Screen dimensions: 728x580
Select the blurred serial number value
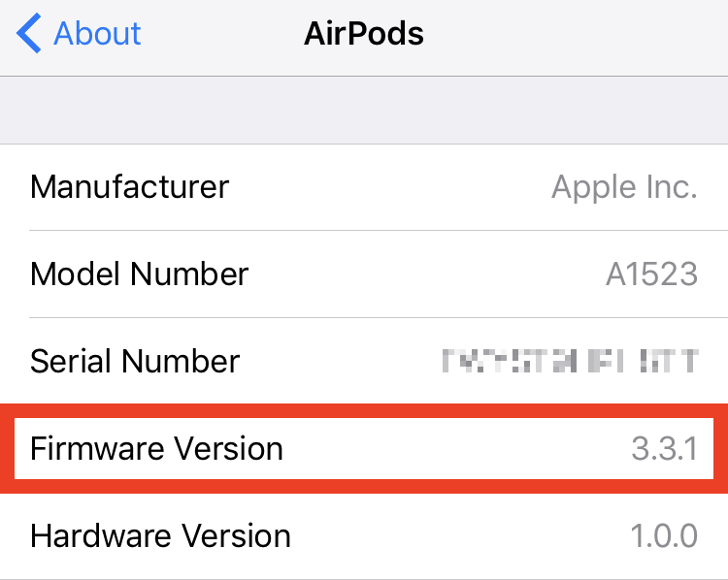(570, 361)
